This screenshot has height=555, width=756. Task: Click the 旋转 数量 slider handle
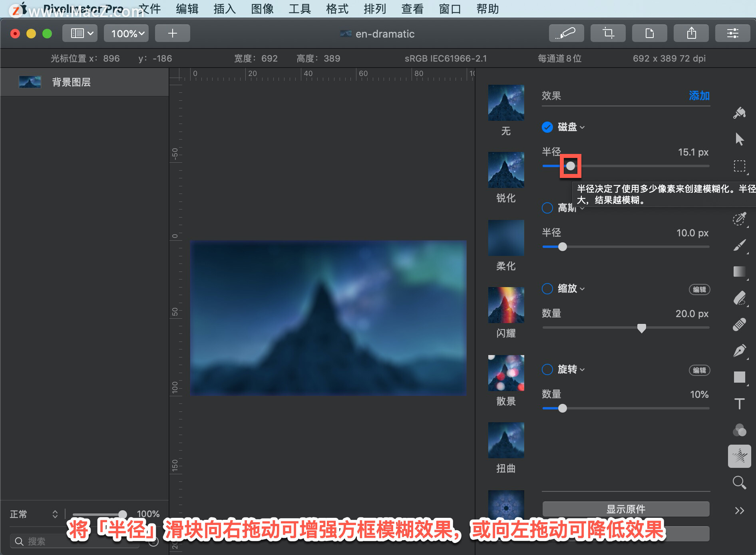point(563,408)
